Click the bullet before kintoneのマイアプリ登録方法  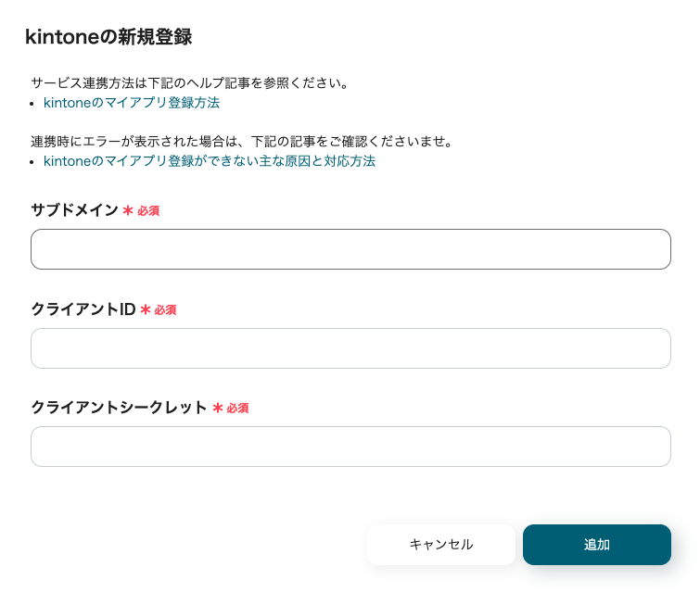[33, 103]
